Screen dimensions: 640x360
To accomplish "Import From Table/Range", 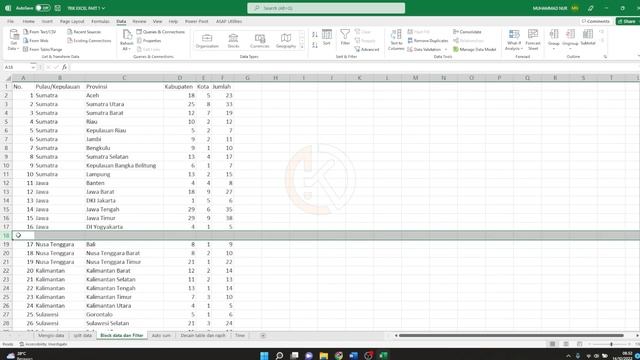I will click(42, 49).
